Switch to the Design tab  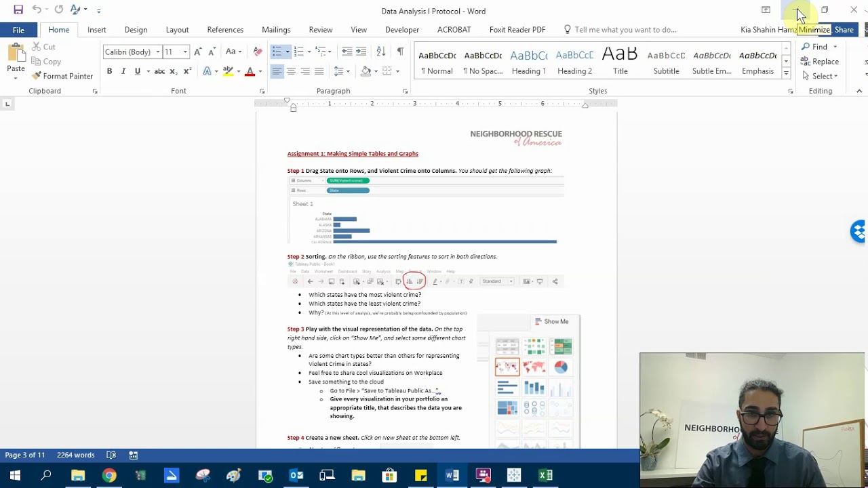[x=136, y=30]
